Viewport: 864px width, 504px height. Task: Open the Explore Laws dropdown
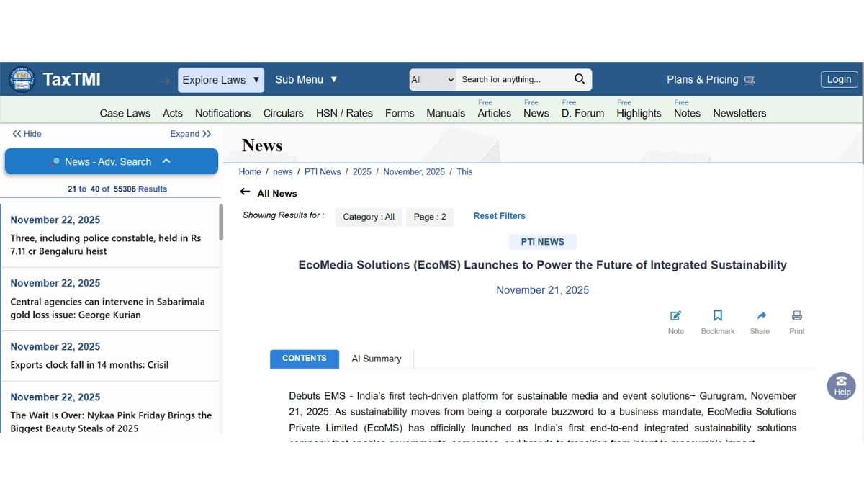pyautogui.click(x=220, y=80)
